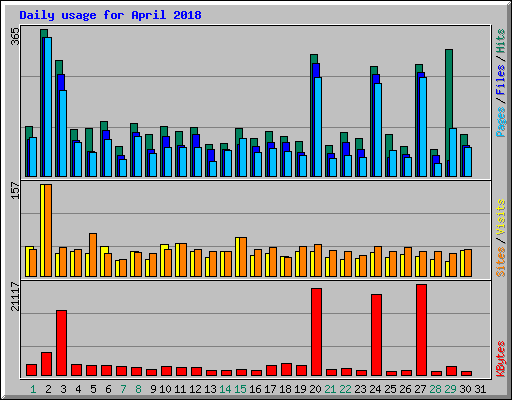Click the orange sites bar for day 2
512x400 pixels.
[x=48, y=230]
